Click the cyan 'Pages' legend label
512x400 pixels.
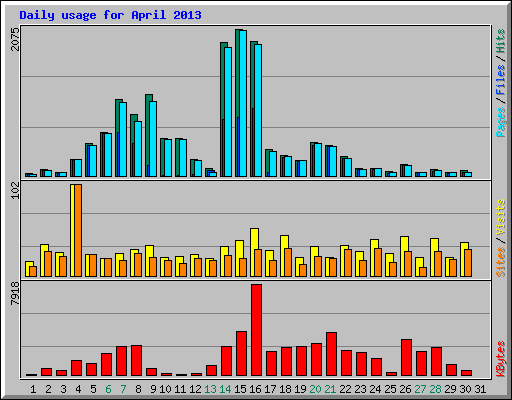pyautogui.click(x=501, y=122)
